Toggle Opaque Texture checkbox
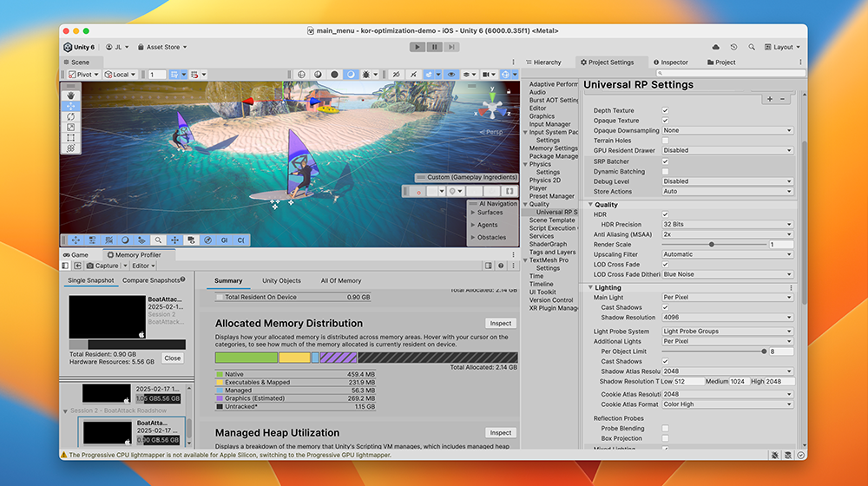 [x=666, y=121]
